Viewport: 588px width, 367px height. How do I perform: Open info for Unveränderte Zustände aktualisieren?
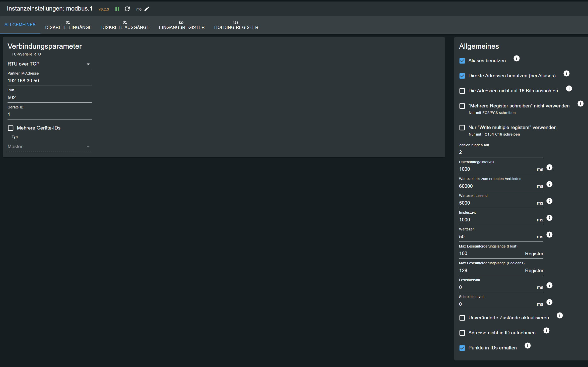point(560,316)
